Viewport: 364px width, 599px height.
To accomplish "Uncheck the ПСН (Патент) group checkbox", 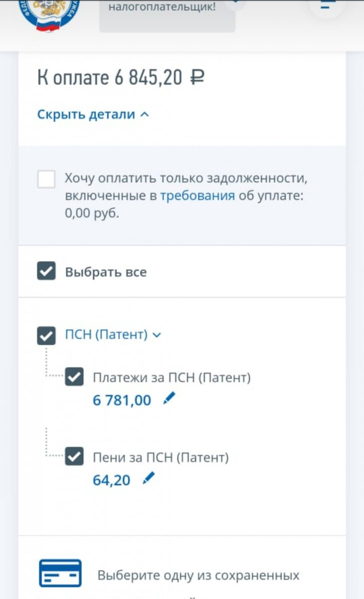I will click(x=46, y=335).
